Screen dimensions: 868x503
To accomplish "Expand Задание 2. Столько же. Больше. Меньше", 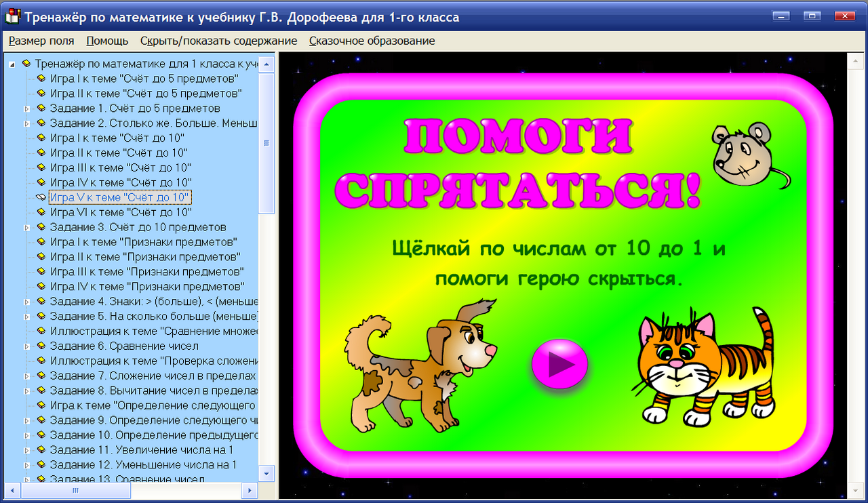I will pyautogui.click(x=26, y=123).
